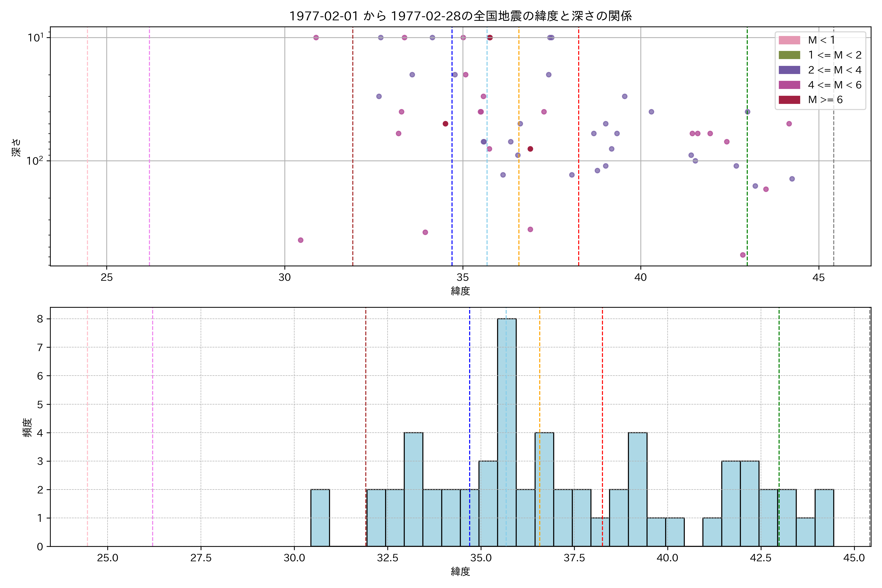Click the 緯度 x-axis label under histogram
Viewport: 882px width, 588px height.
point(461,572)
